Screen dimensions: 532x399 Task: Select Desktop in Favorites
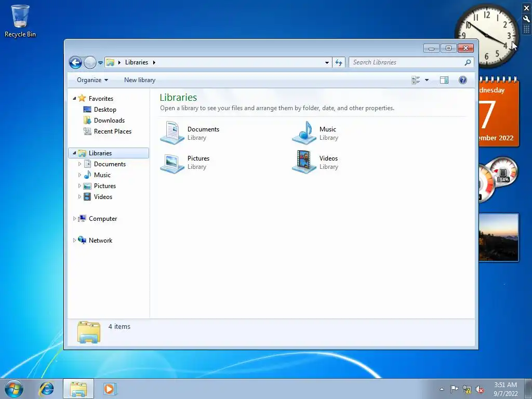click(105, 110)
